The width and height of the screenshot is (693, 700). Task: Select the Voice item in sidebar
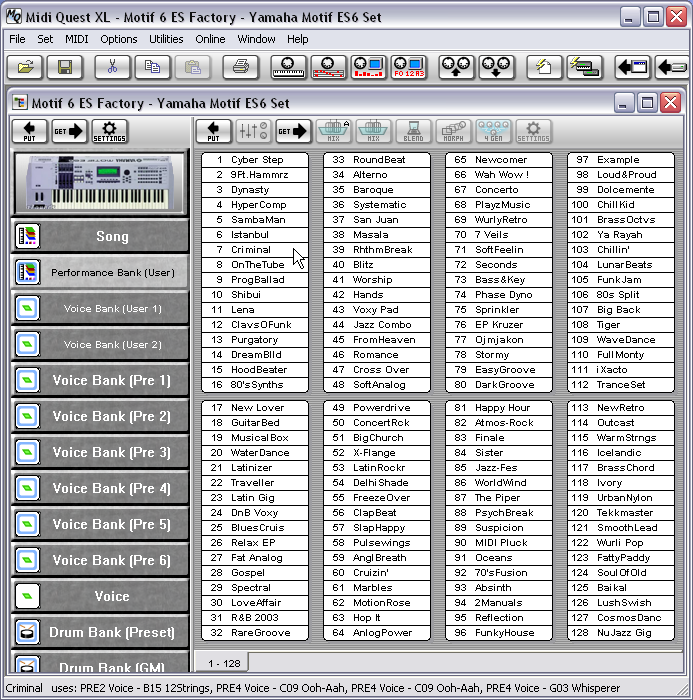[101, 596]
